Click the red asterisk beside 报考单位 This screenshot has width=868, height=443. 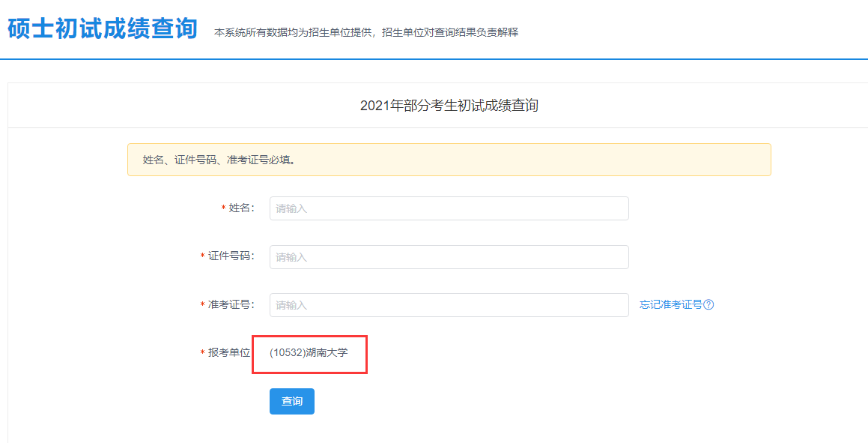[202, 353]
